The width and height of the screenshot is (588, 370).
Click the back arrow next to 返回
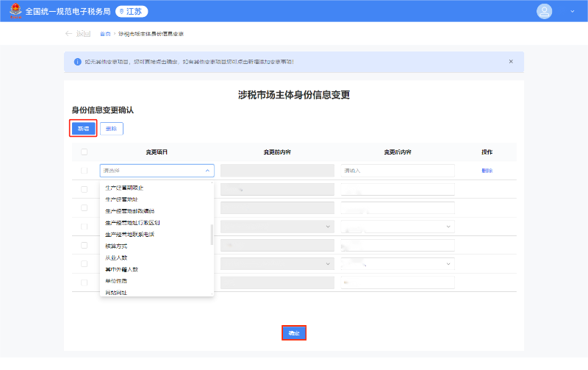[x=68, y=33]
